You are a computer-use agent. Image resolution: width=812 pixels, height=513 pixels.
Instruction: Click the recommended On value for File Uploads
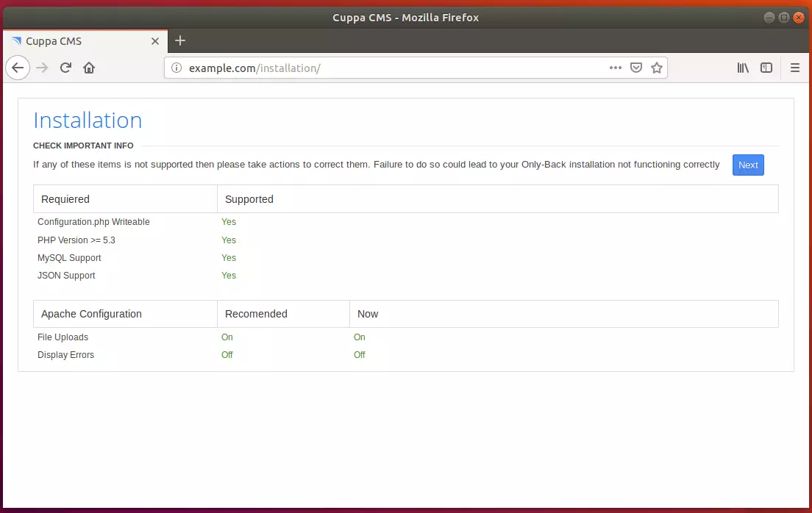pyautogui.click(x=227, y=337)
